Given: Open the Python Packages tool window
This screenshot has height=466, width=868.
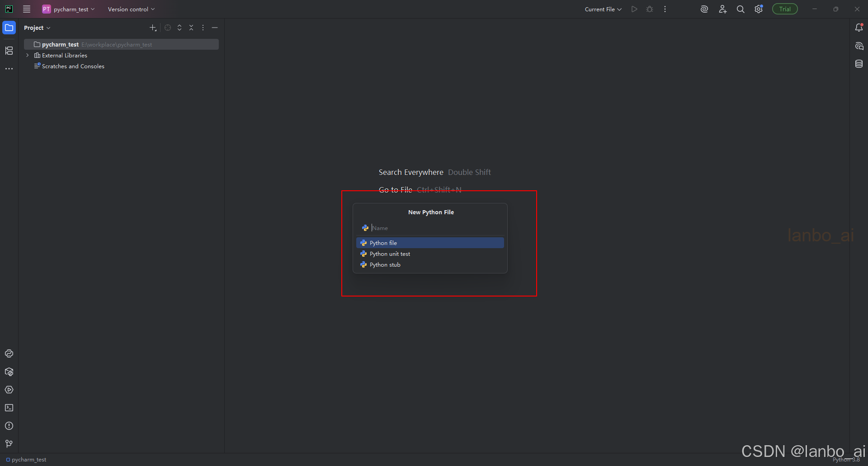Looking at the screenshot, I should click(x=9, y=372).
